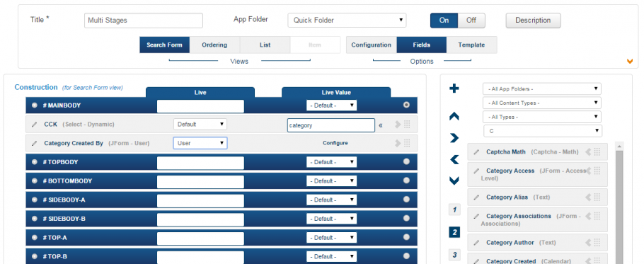644x264 pixels.
Task: Click the Title input field
Action: click(144, 21)
